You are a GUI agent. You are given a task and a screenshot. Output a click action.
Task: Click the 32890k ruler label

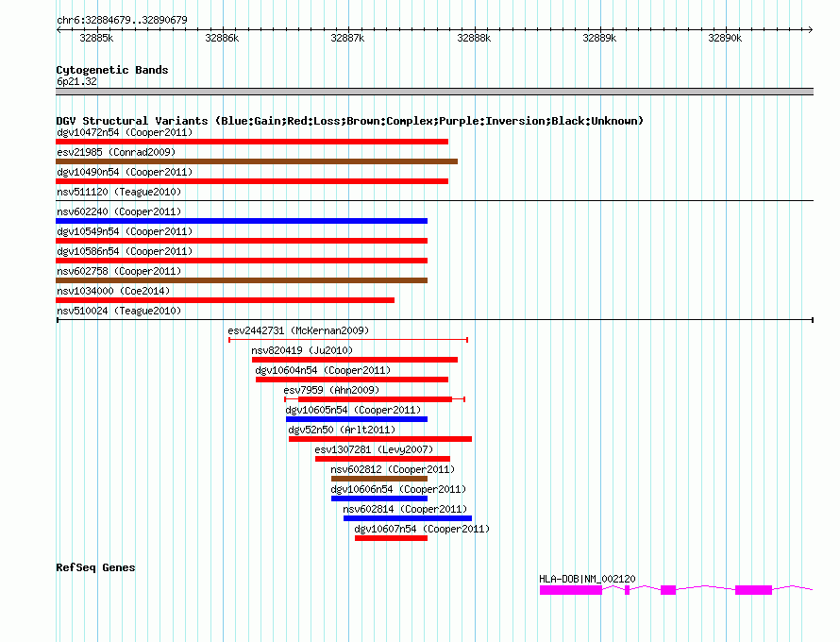click(x=725, y=38)
